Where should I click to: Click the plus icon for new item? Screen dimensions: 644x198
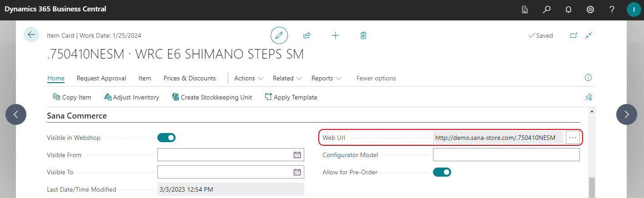tap(335, 35)
